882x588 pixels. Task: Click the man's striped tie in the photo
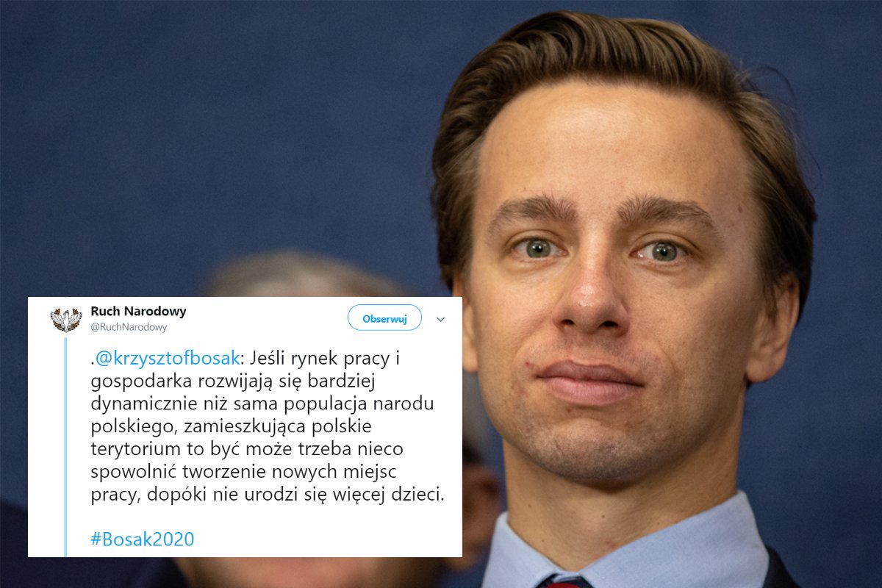click(x=564, y=581)
